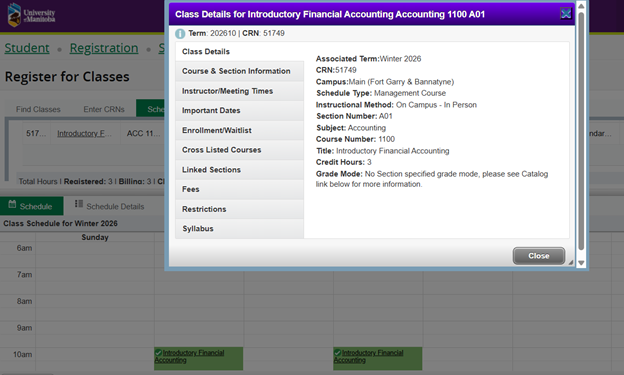Open the Schedule Details tab
This screenshot has height=375, width=624.
[x=109, y=206]
